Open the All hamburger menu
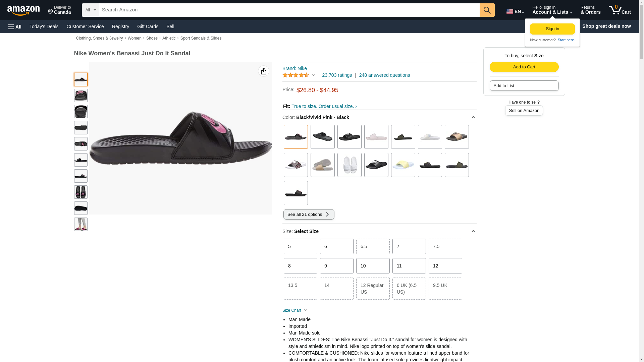The width and height of the screenshot is (644, 362). 15,27
